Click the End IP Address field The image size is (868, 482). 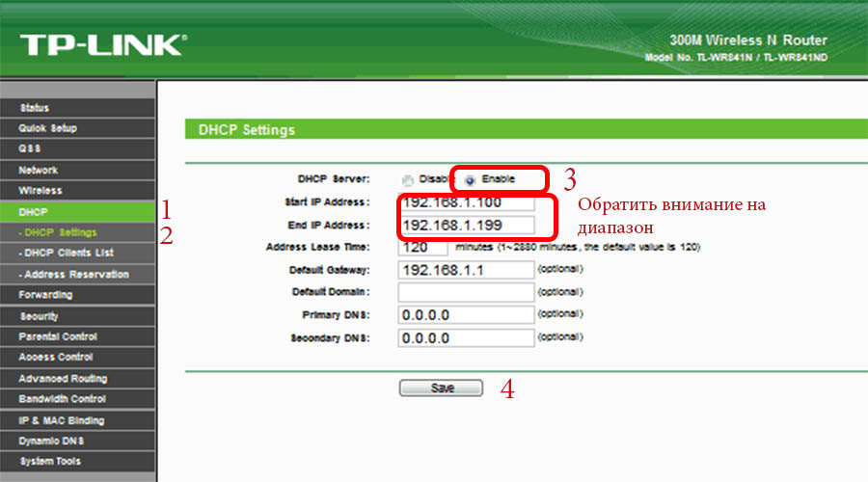point(466,226)
